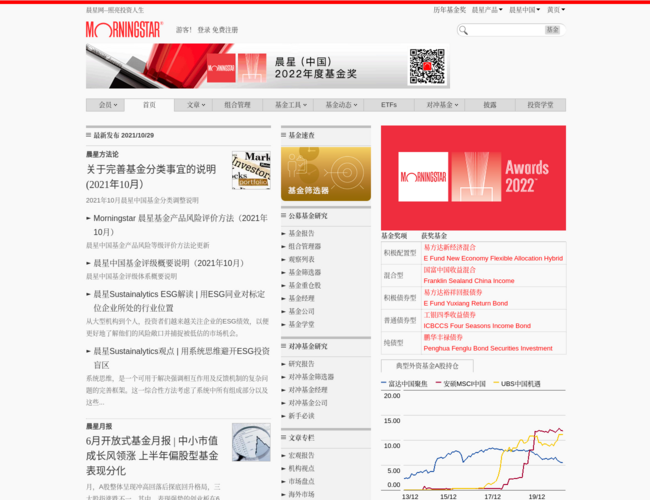650x500 pixels.
Task: Toggle 富达中国聚焦 chart legend series
Action: (x=408, y=384)
